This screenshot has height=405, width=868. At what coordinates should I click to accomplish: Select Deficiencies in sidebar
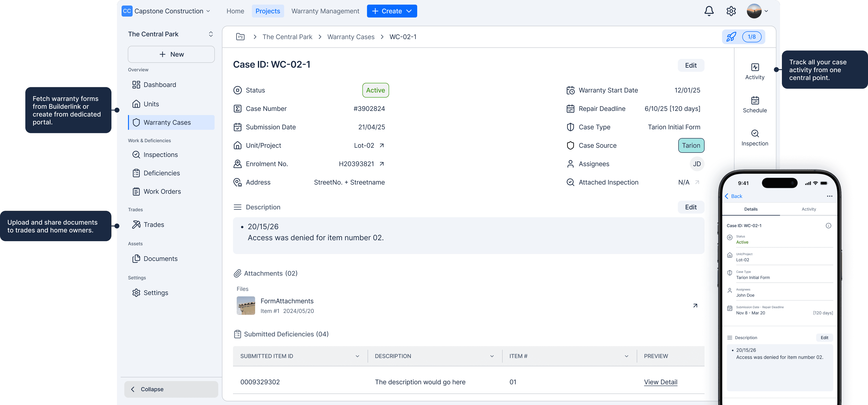[161, 173]
